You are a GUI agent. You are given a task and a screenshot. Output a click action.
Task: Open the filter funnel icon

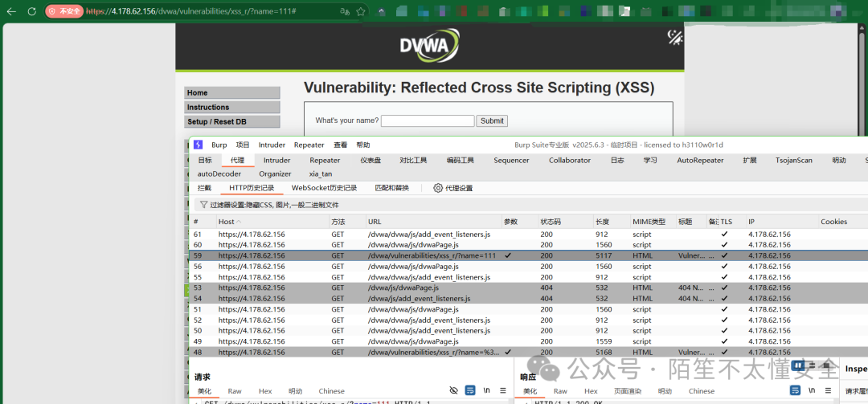203,205
